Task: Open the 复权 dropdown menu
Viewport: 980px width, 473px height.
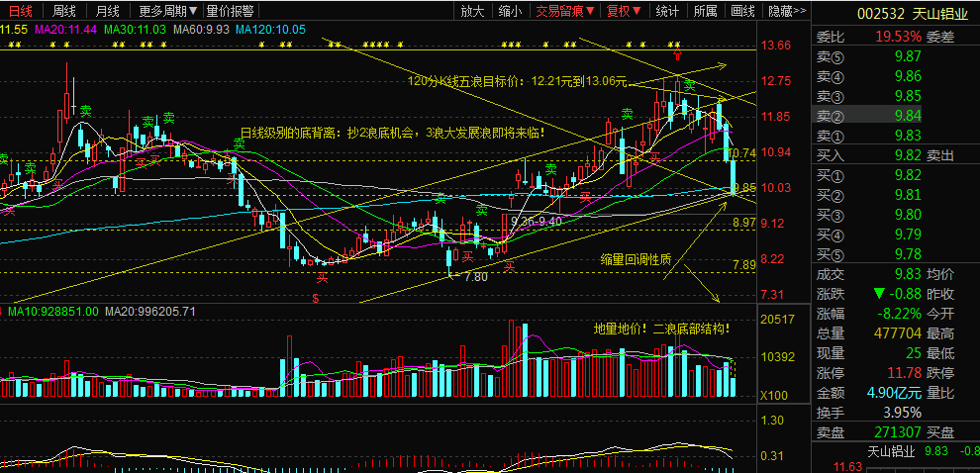Action: pos(625,11)
